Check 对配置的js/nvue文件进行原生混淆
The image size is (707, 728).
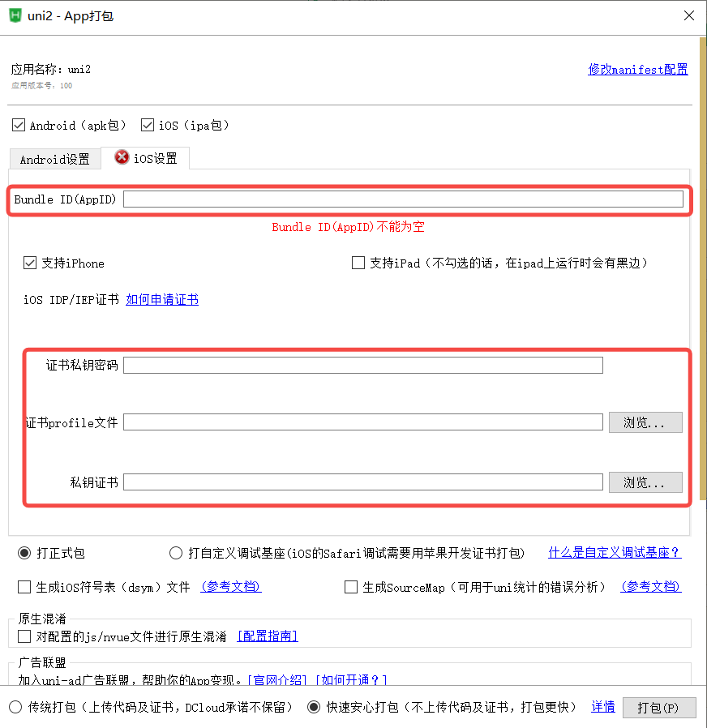[24, 636]
